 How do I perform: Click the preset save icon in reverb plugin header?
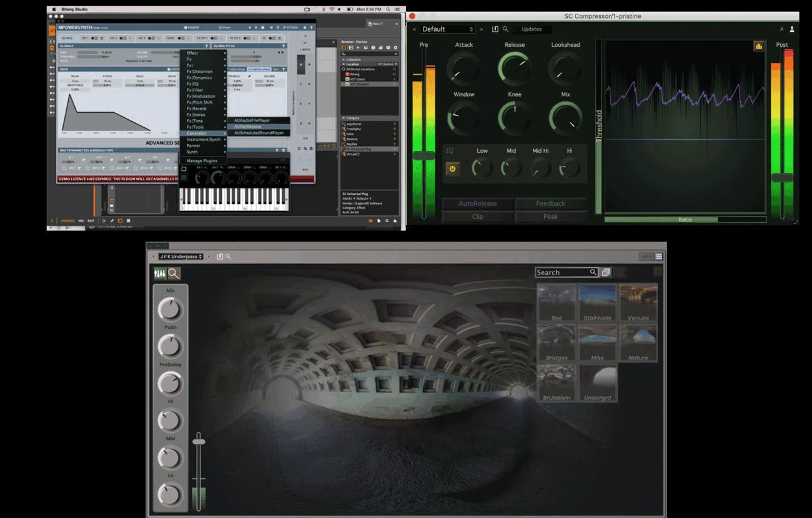[220, 257]
